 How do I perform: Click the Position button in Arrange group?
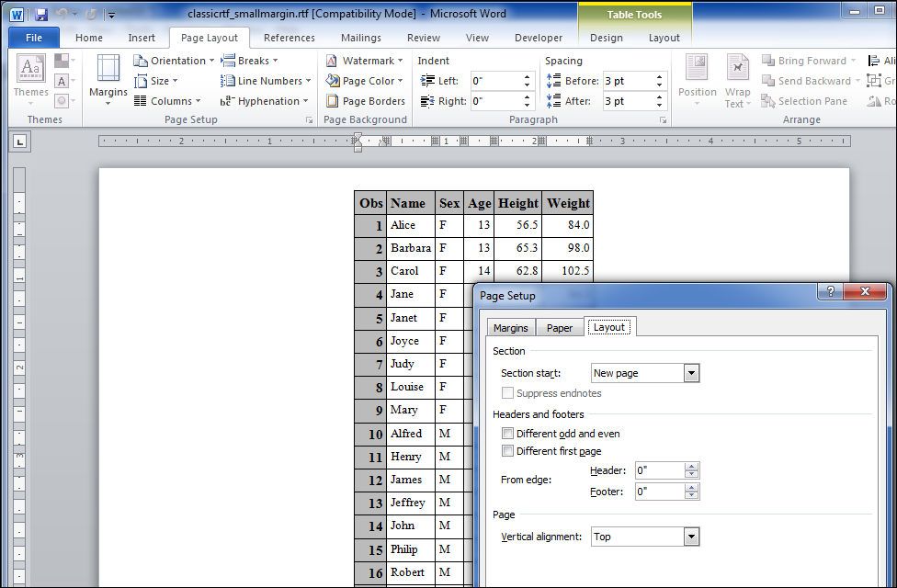point(697,79)
